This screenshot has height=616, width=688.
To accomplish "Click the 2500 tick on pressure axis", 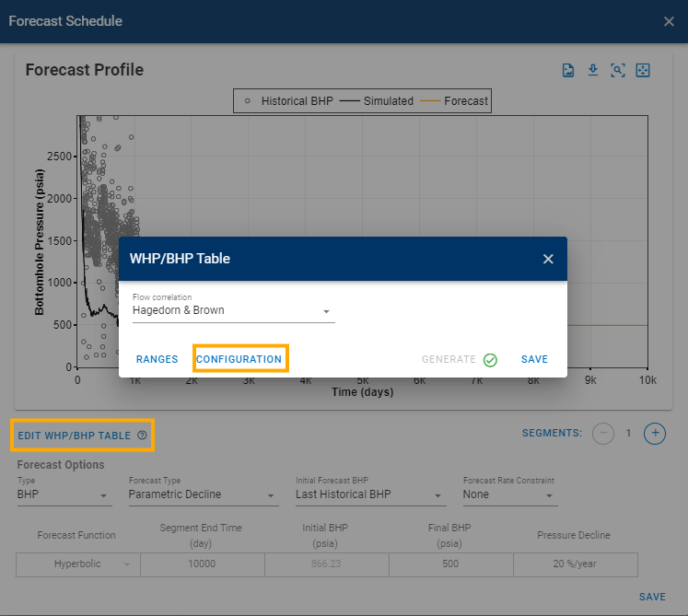I will point(59,157).
